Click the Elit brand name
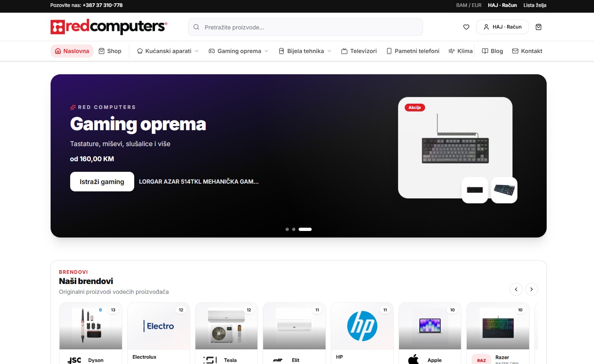 [x=296, y=360]
